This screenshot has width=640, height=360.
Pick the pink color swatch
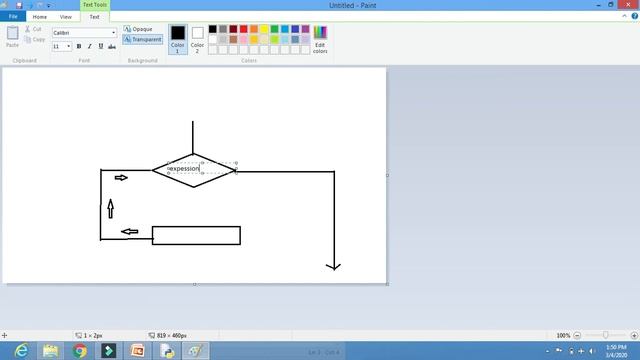[244, 40]
